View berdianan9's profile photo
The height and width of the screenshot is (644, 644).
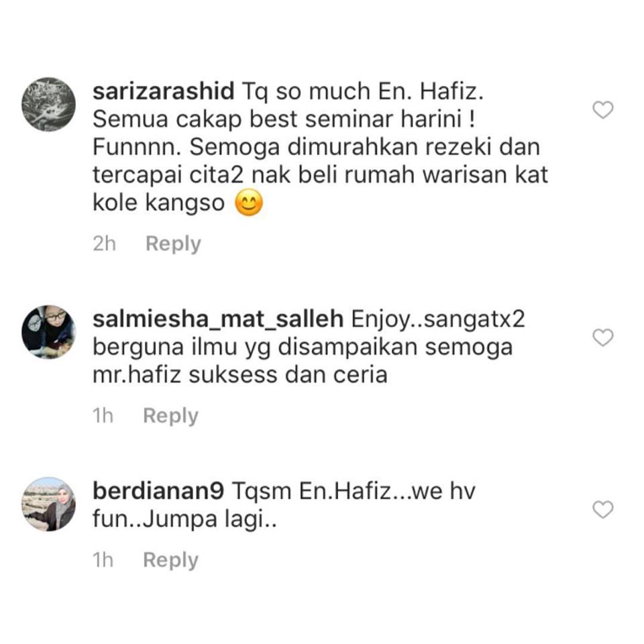(48, 504)
